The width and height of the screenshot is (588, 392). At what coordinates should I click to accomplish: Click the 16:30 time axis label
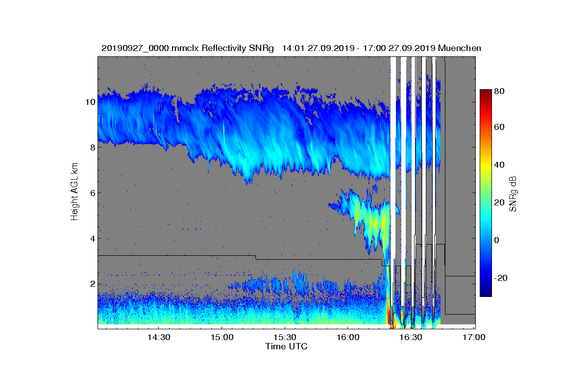click(x=411, y=338)
